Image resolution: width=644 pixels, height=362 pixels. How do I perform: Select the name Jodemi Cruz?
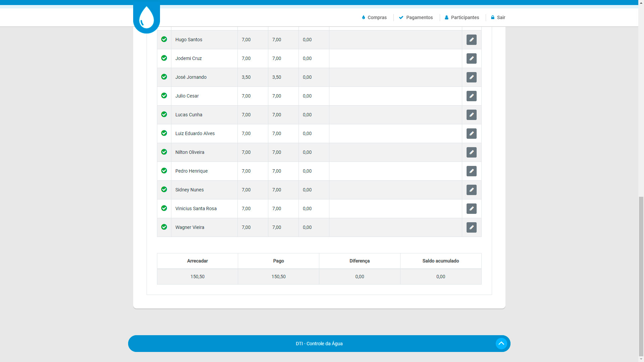pos(189,58)
